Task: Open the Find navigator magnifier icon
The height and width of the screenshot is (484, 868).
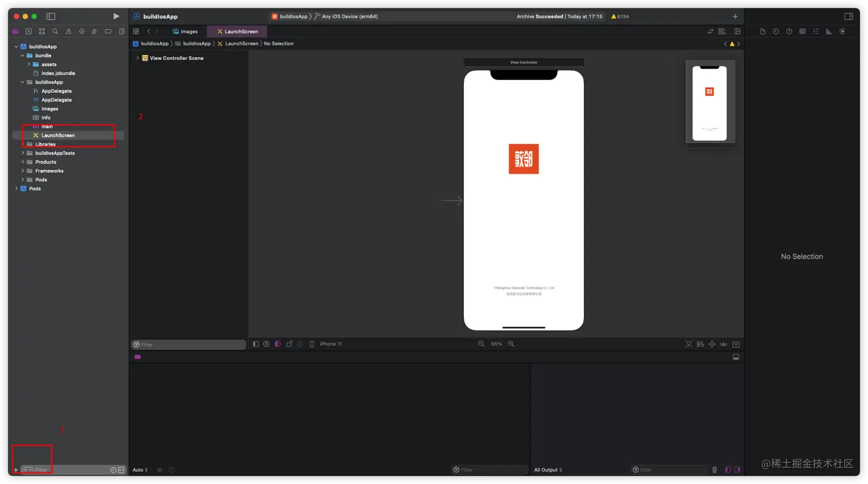Action: 55,32
